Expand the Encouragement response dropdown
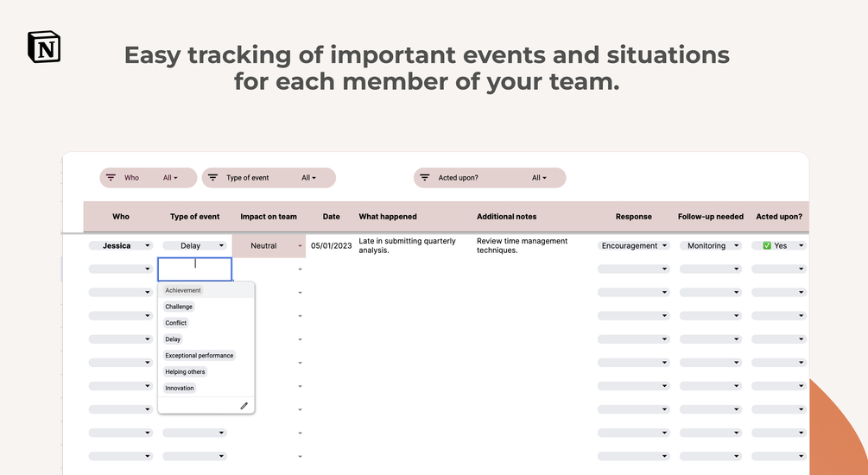This screenshot has height=475, width=868. point(663,246)
